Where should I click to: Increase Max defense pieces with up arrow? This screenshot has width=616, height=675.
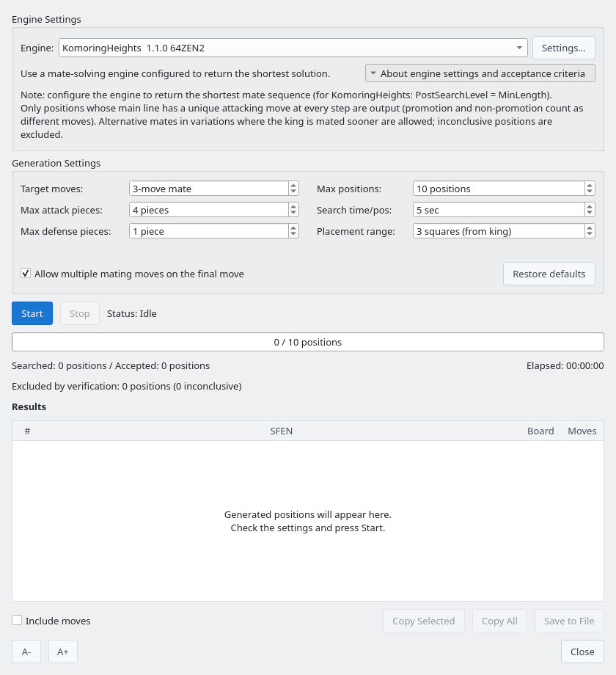[x=293, y=227]
